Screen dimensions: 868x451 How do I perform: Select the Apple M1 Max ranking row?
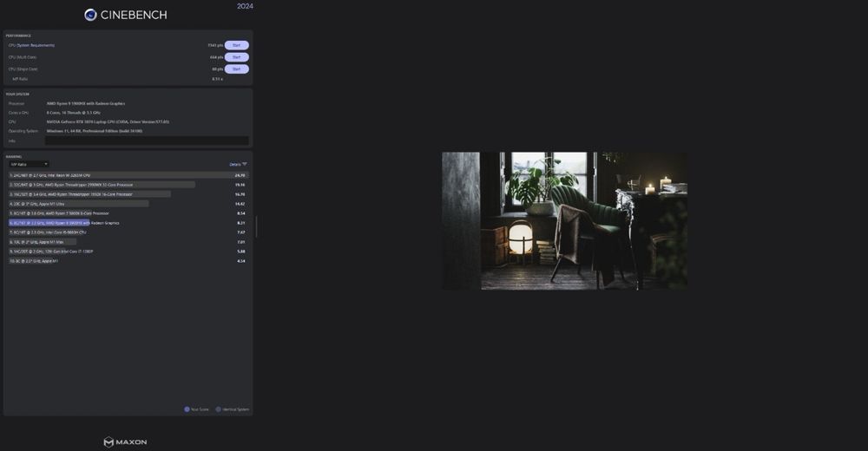(128, 242)
